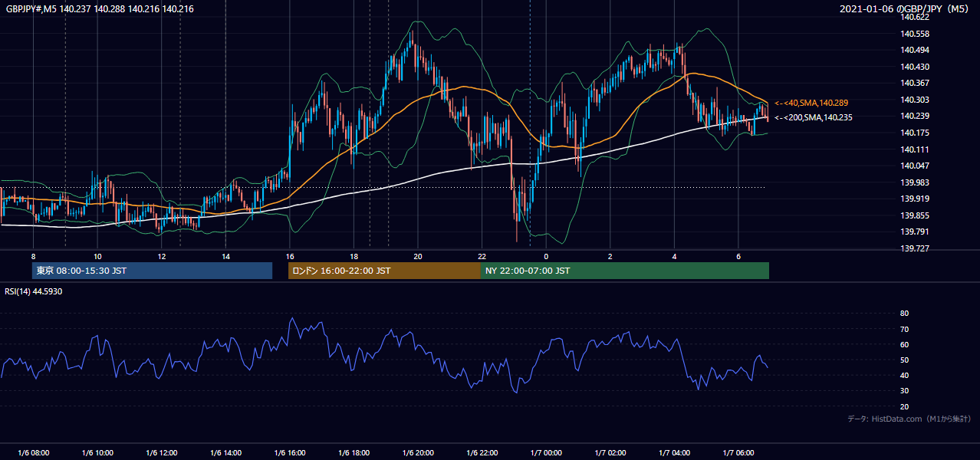Click RSI axis level 20
This screenshot has height=460, width=980.
[904, 406]
